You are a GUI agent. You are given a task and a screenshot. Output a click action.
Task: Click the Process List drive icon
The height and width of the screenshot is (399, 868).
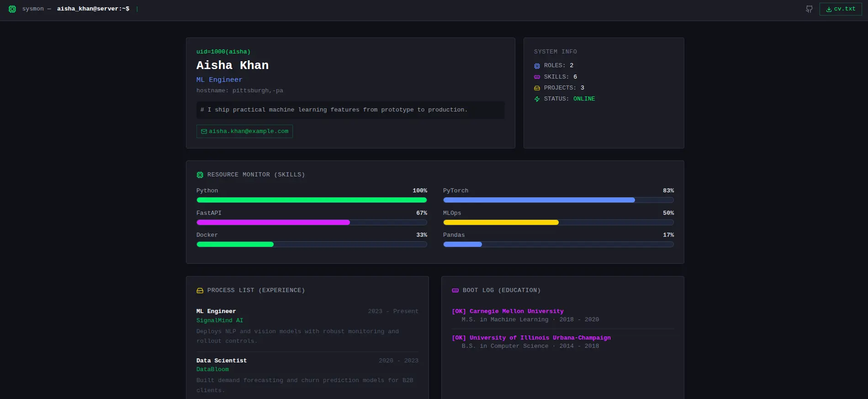click(x=200, y=291)
